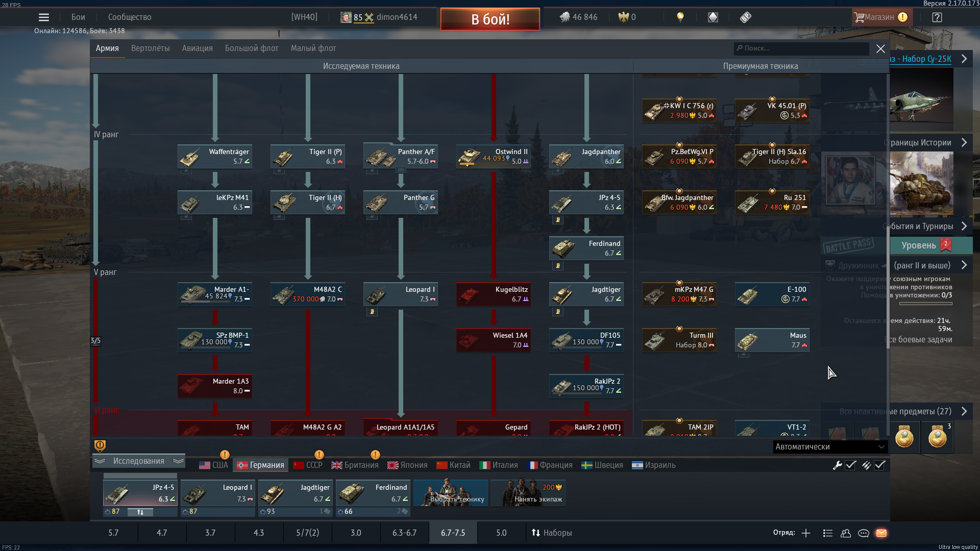Select Ferdinand crew slot
The height and width of the screenshot is (551, 980).
(x=373, y=493)
